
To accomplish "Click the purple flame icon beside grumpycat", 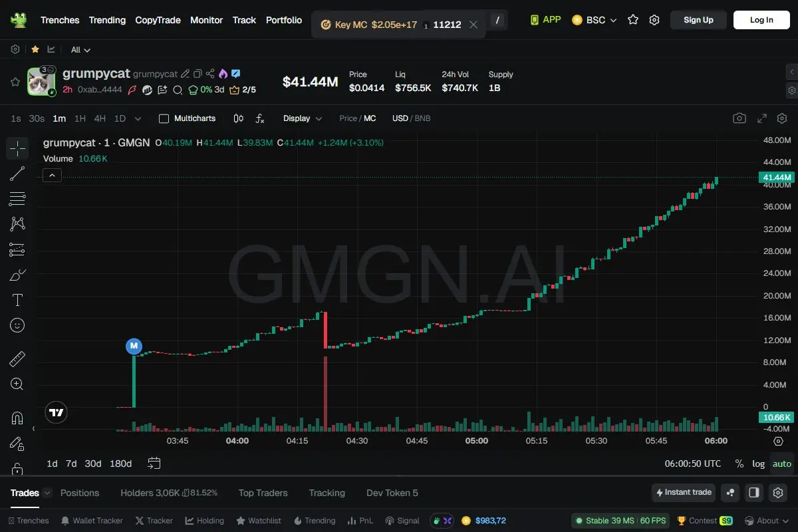I will pos(223,74).
